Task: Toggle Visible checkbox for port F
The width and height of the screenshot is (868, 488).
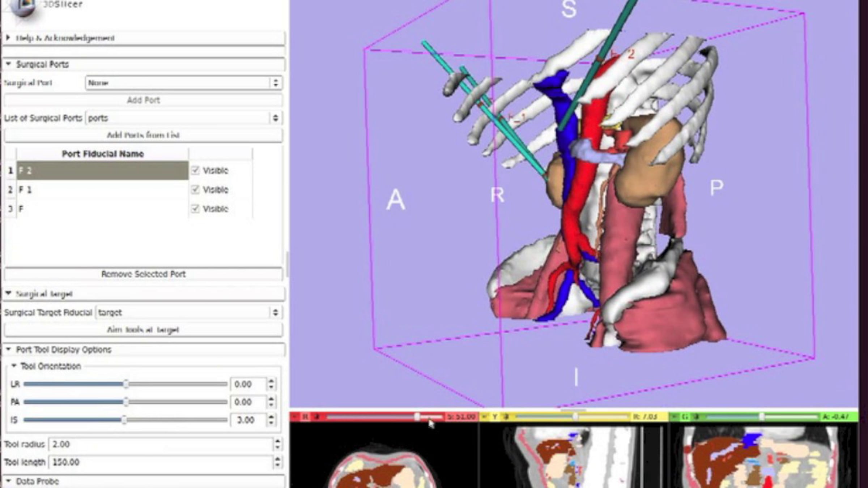Action: 195,209
